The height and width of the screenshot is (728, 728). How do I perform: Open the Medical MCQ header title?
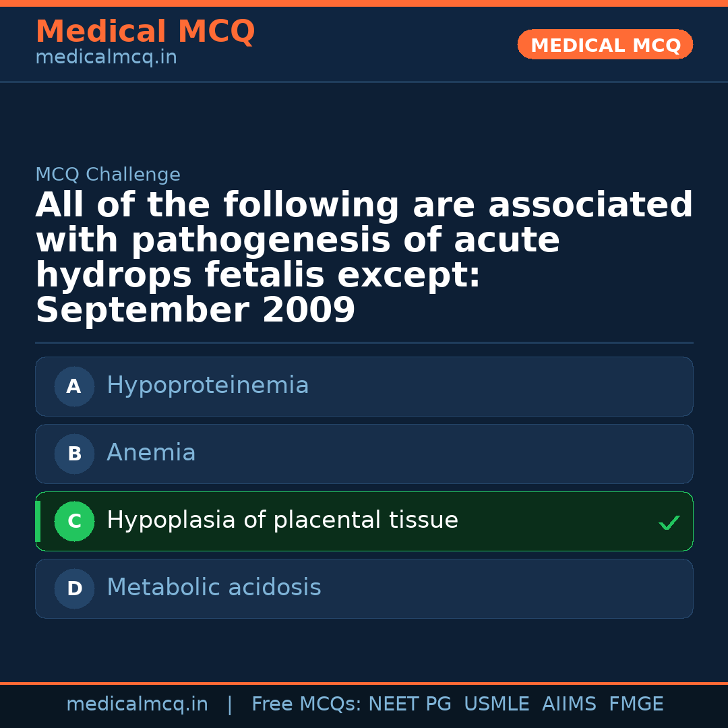pyautogui.click(x=145, y=32)
